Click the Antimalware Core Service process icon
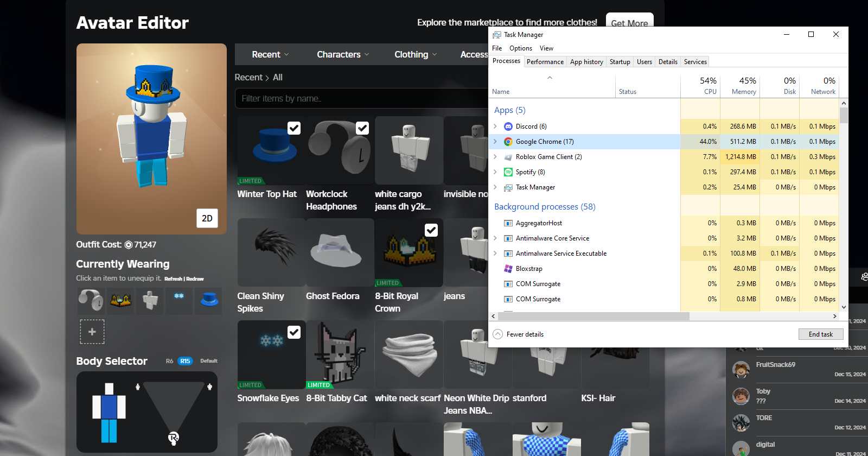This screenshot has width=868, height=456. 508,238
